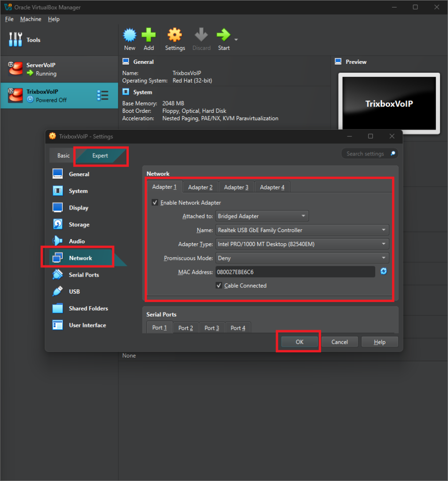Generate a new MAC address with refresh icon
Image resolution: width=448 pixels, height=481 pixels.
(x=384, y=271)
